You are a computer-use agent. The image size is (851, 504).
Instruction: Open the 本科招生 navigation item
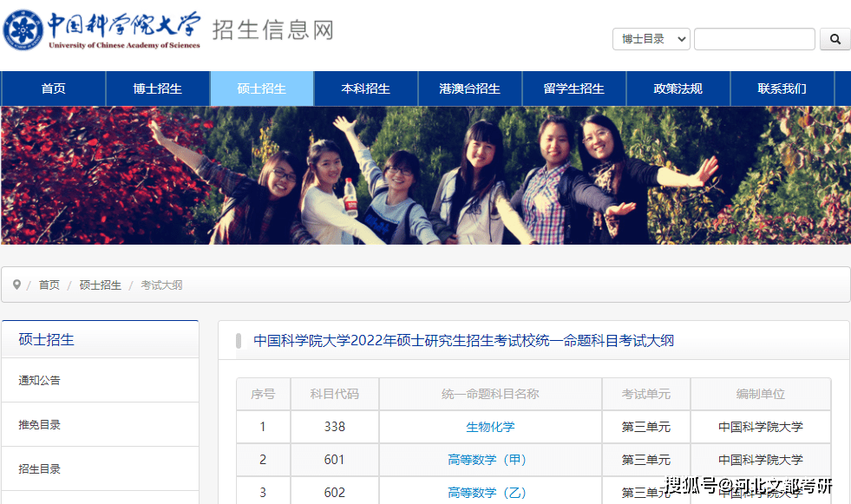365,88
